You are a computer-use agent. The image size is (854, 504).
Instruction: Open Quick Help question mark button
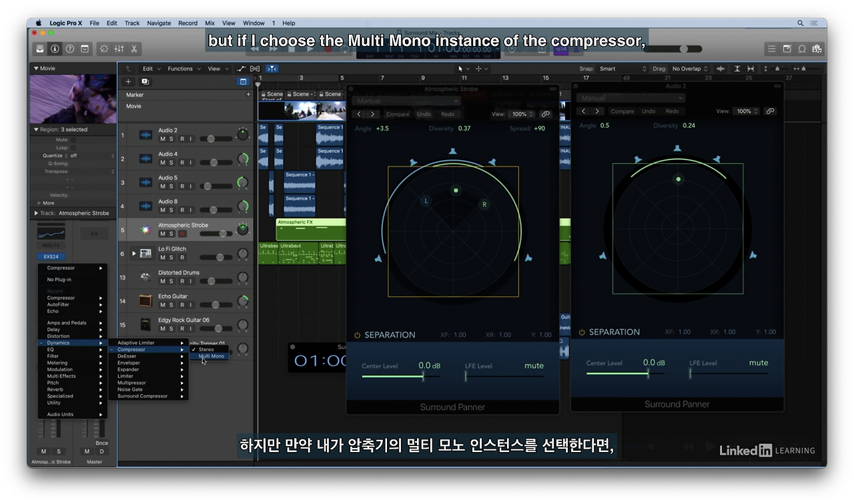(x=70, y=49)
